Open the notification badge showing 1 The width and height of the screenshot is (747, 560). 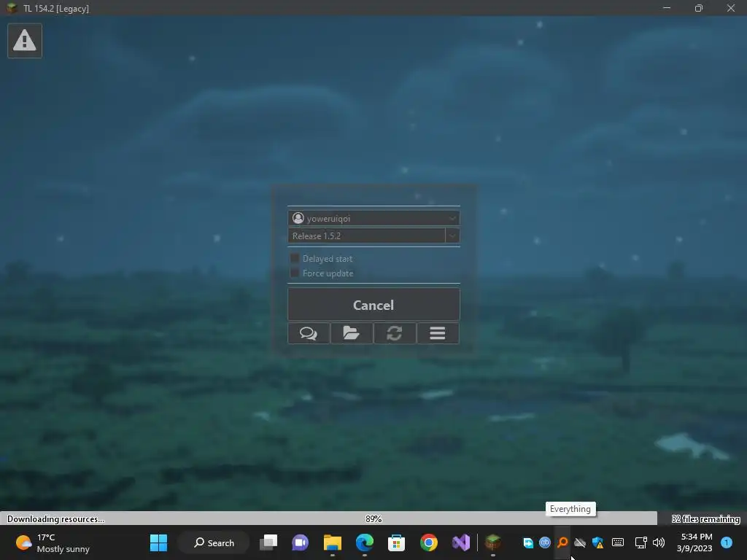[727, 542]
